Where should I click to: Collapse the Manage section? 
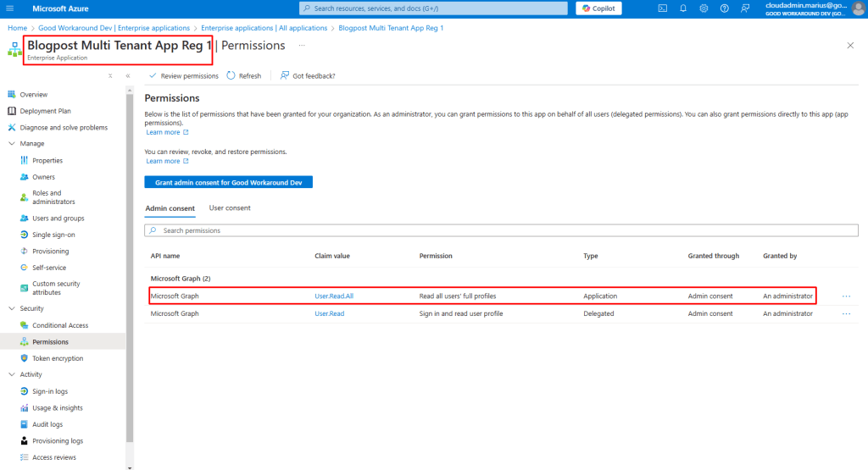pos(11,144)
